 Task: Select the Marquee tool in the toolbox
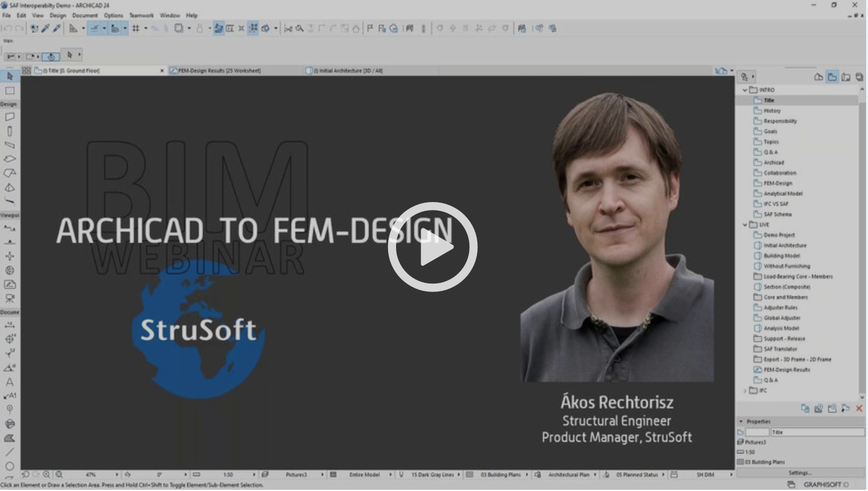pos(10,91)
